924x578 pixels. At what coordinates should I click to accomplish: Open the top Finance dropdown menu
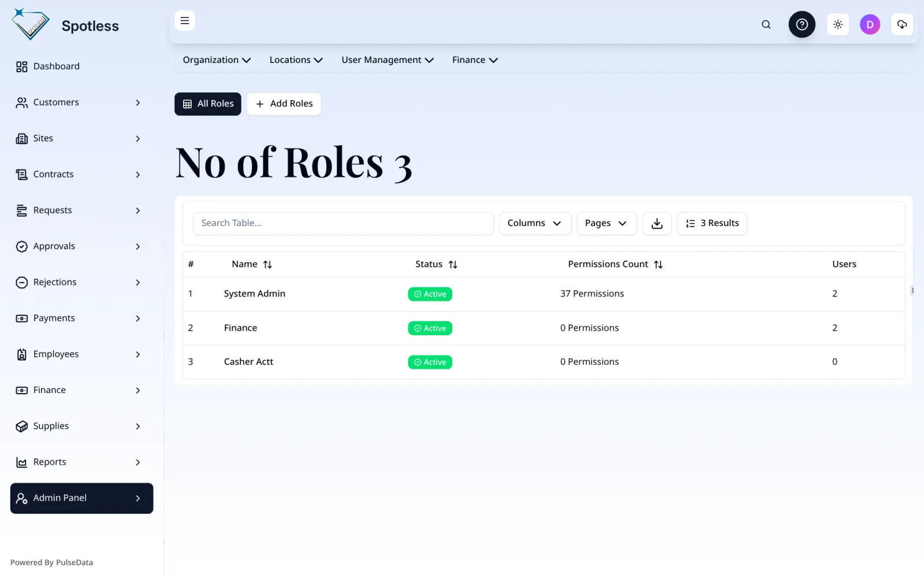point(475,60)
